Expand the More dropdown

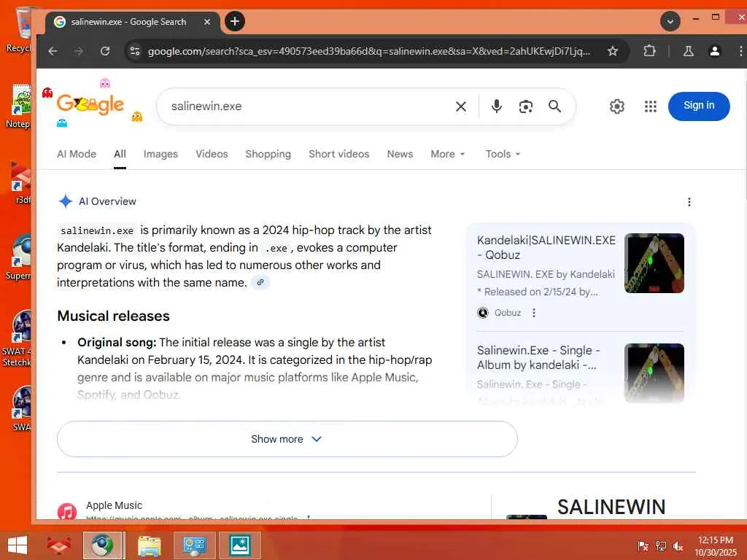[x=448, y=154]
